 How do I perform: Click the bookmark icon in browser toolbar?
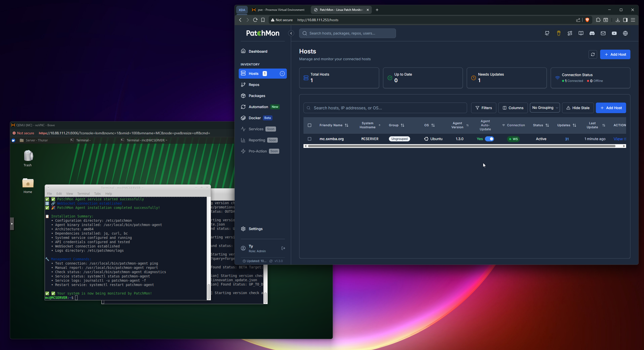tap(263, 20)
